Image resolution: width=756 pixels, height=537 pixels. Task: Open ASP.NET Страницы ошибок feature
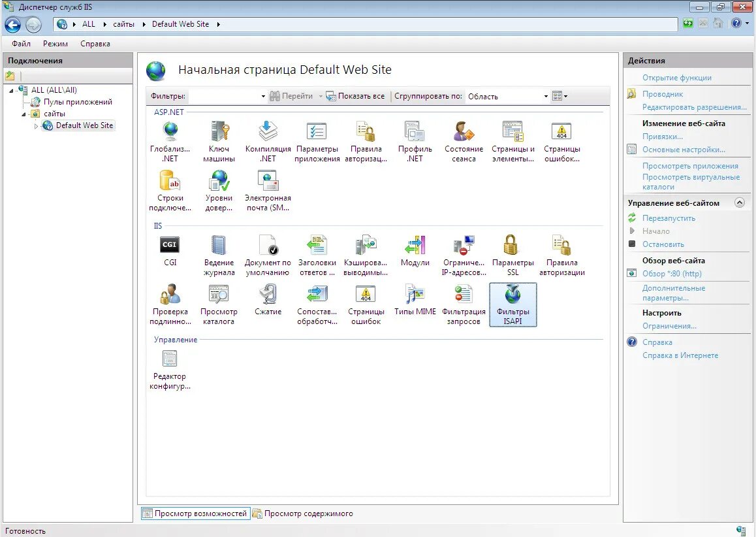coord(561,142)
